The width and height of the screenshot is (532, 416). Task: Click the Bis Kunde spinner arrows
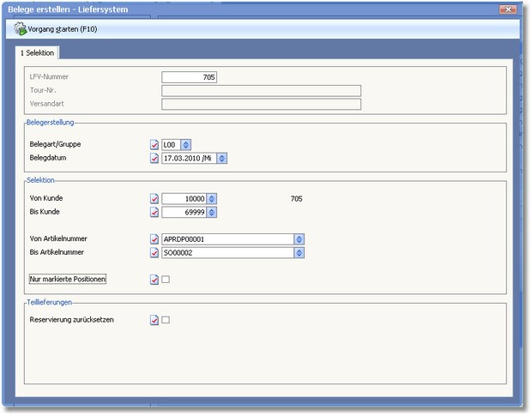(x=212, y=212)
